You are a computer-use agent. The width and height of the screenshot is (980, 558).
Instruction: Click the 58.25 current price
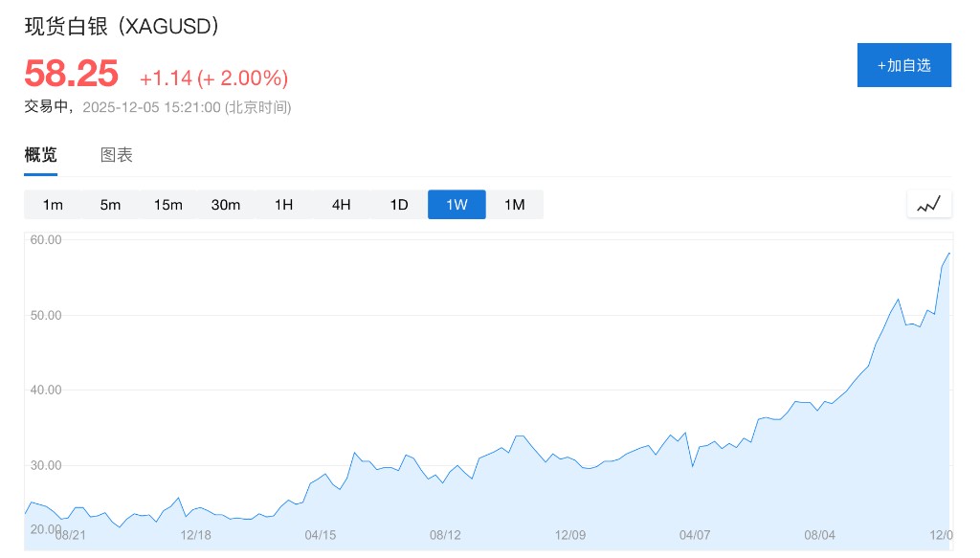(x=72, y=74)
